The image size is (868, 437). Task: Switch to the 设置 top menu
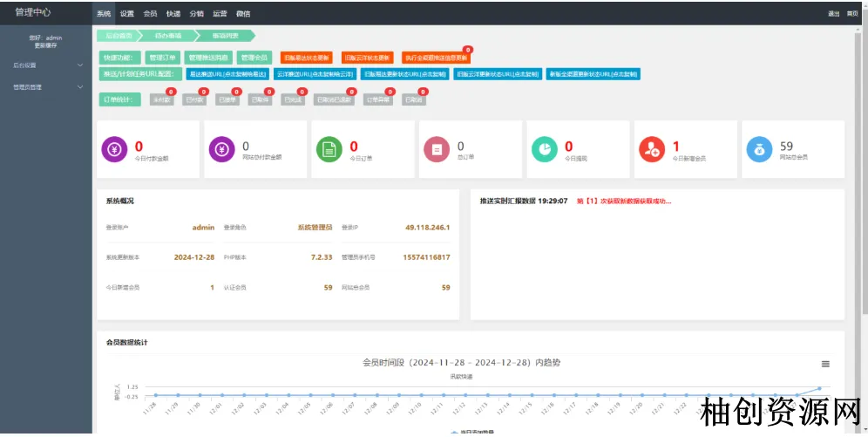(x=127, y=14)
